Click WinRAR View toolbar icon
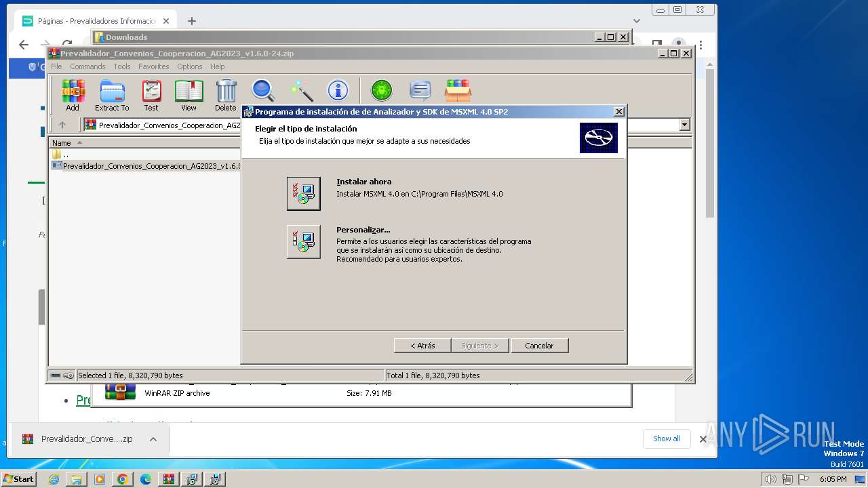This screenshot has height=488, width=868. click(189, 96)
